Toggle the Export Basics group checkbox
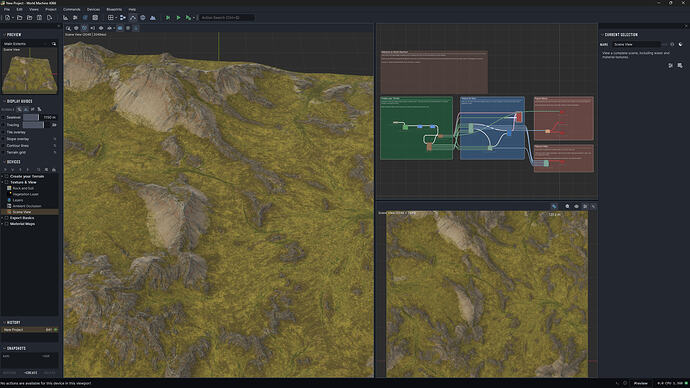The width and height of the screenshot is (690, 388). (7, 218)
